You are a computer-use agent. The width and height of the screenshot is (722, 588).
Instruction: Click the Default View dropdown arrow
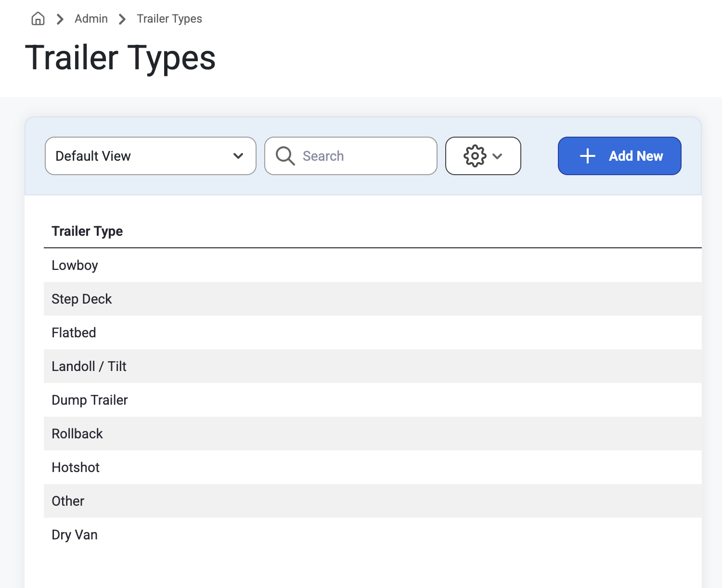(238, 156)
